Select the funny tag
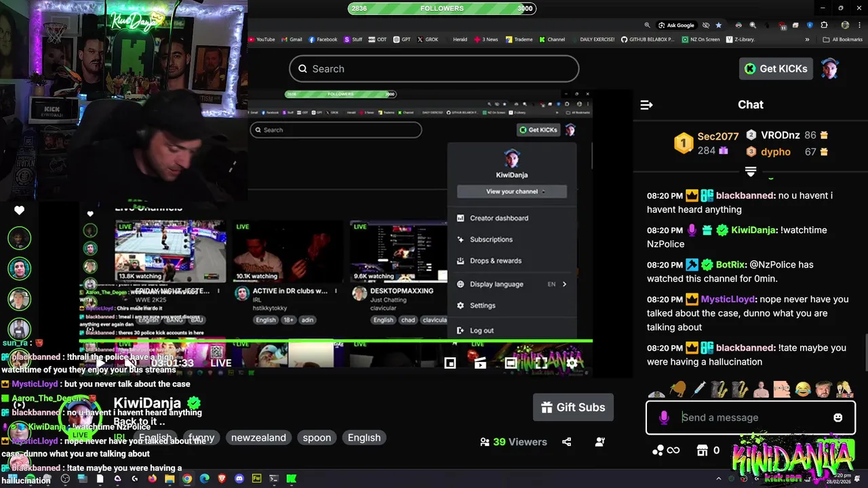The image size is (868, 488). (x=201, y=438)
